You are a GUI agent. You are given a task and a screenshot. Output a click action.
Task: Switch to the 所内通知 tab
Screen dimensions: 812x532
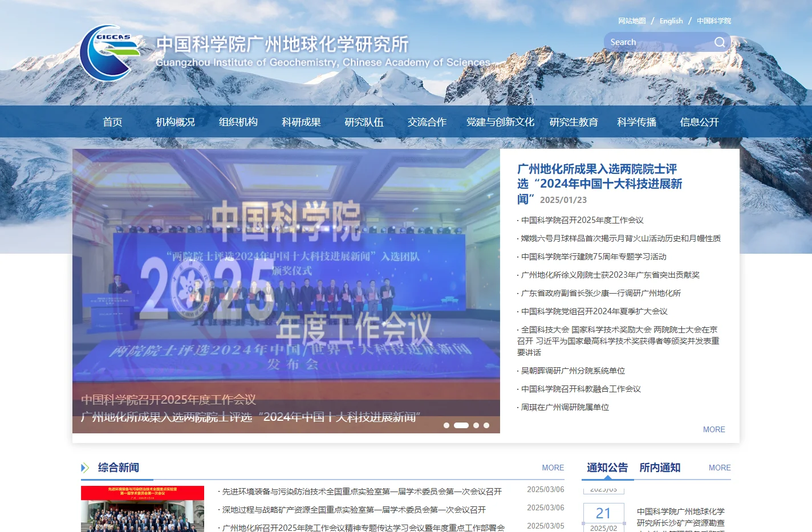click(660, 468)
